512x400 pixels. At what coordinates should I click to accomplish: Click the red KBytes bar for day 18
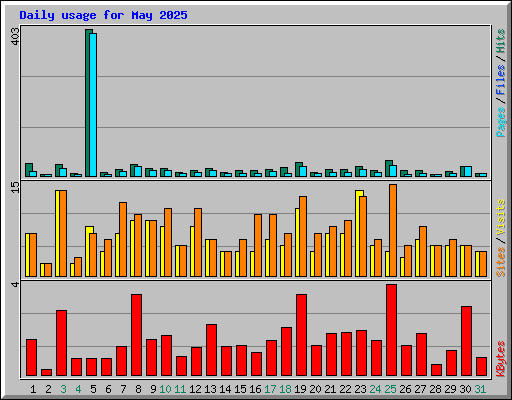pos(286,351)
